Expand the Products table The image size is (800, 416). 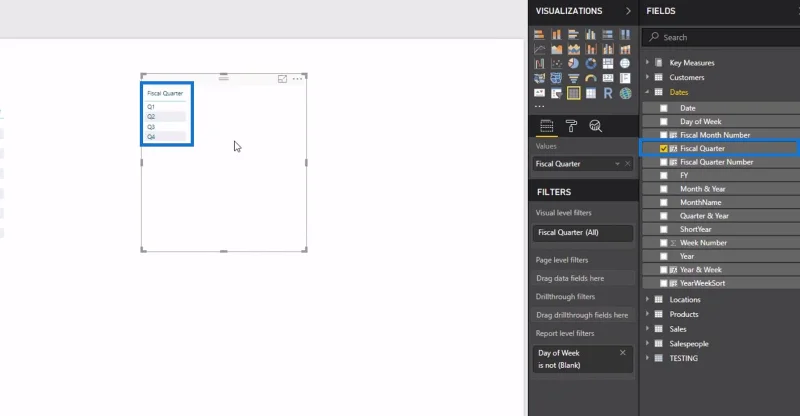click(x=647, y=314)
